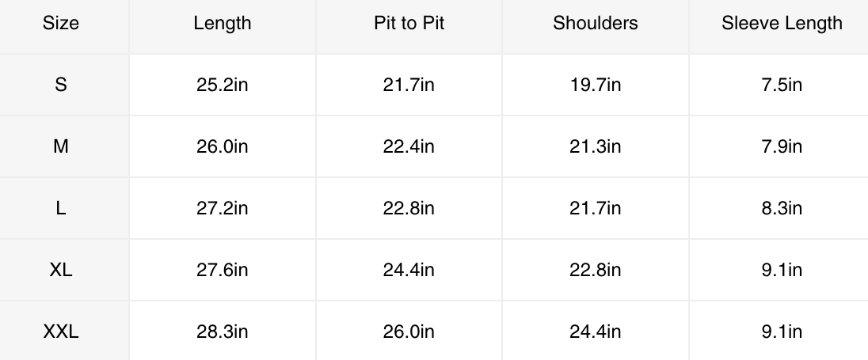Select the XL size row label
Image resolution: width=868 pixels, height=360 pixels.
[x=61, y=270]
